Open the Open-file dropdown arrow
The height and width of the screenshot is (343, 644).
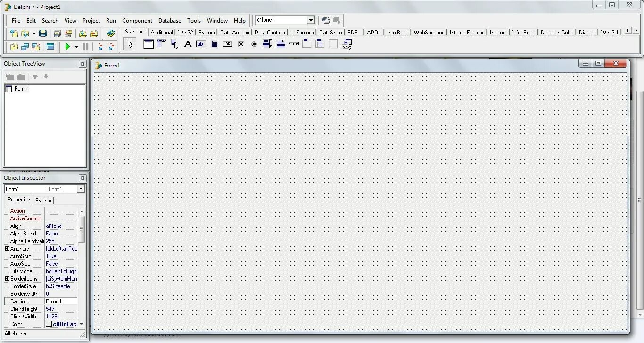(x=34, y=33)
